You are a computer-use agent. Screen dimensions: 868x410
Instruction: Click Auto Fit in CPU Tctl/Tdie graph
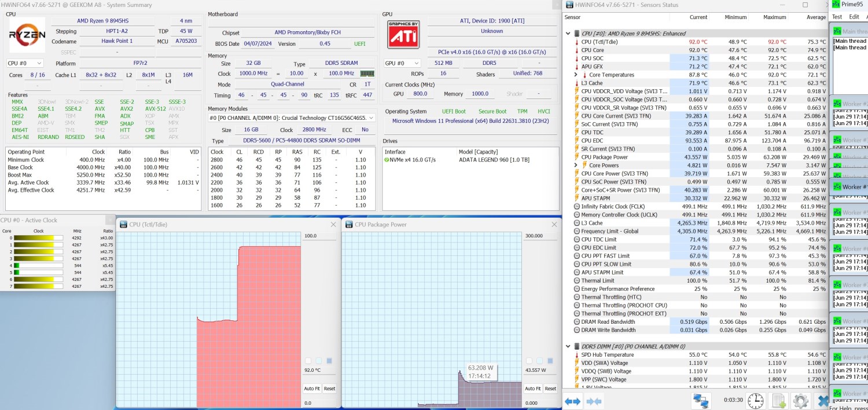[311, 389]
